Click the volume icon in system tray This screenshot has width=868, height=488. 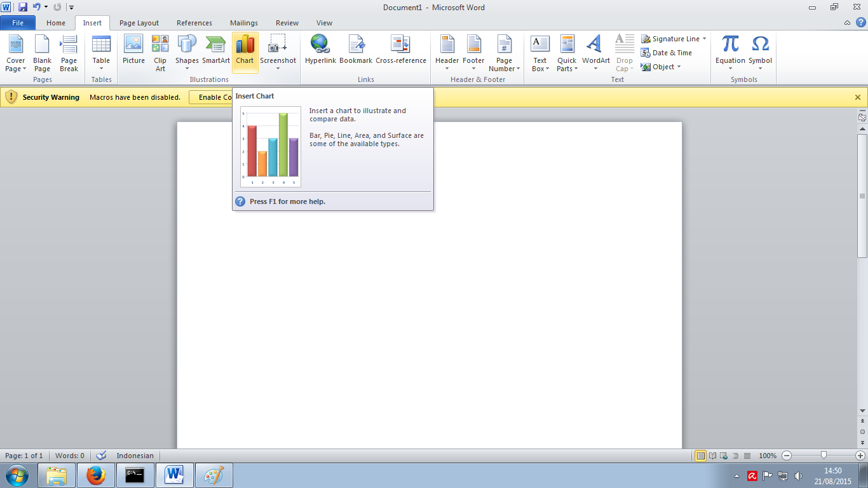(799, 476)
